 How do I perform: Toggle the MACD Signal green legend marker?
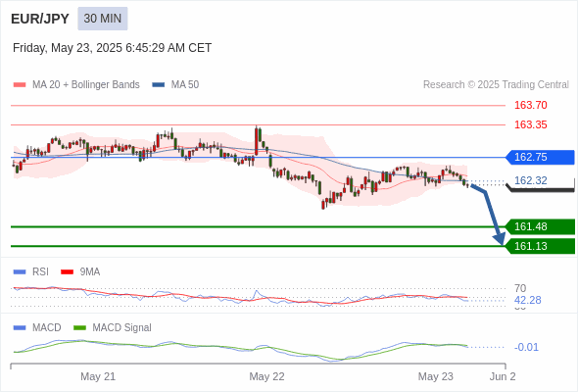pos(79,328)
